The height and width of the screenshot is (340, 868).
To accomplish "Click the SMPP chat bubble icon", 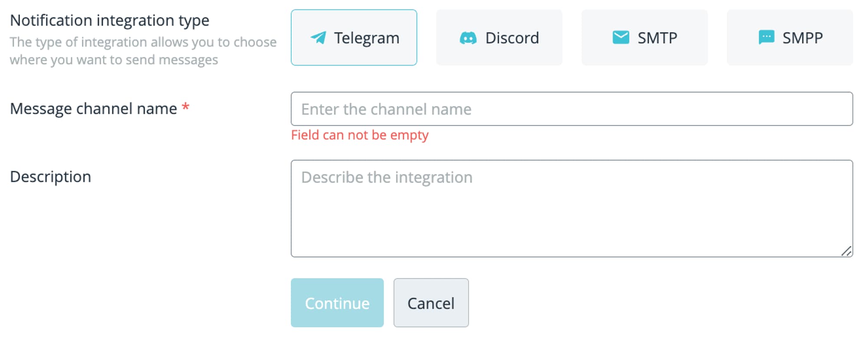I will [766, 37].
